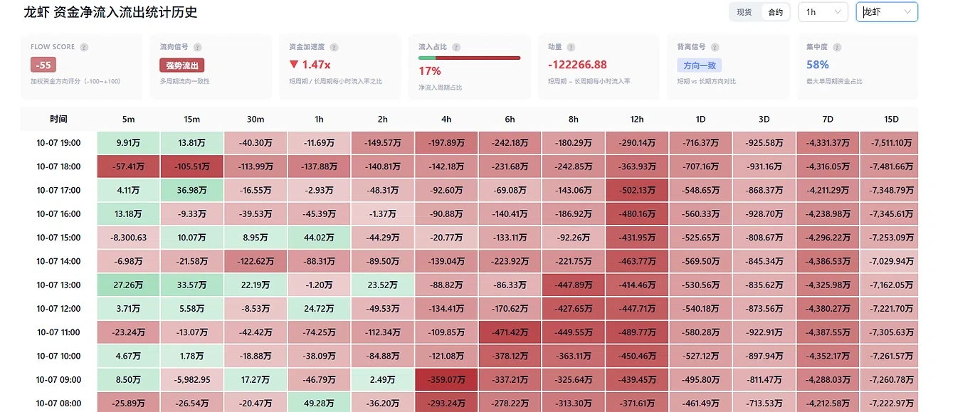Select the 合约 market option
980x412 pixels.
click(x=775, y=12)
